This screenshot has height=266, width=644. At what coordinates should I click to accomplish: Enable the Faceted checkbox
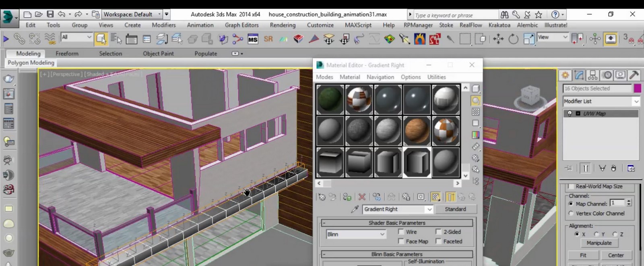(x=438, y=241)
